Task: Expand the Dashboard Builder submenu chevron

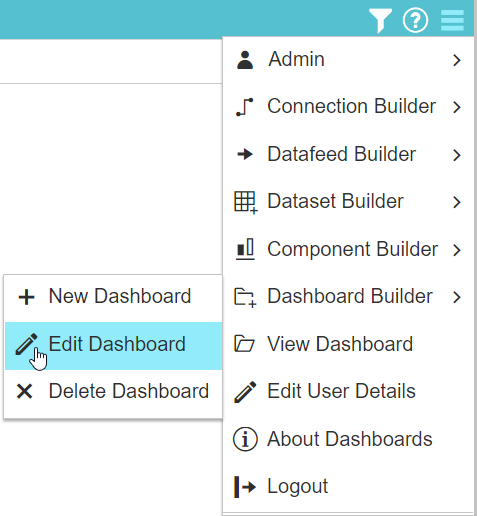Action: pos(457,297)
